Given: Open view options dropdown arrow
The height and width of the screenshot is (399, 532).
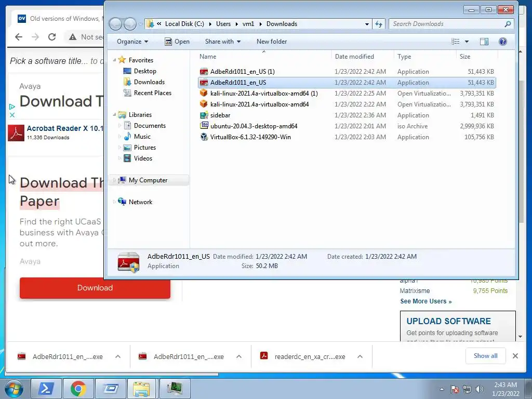Looking at the screenshot, I should pyautogui.click(x=467, y=42).
